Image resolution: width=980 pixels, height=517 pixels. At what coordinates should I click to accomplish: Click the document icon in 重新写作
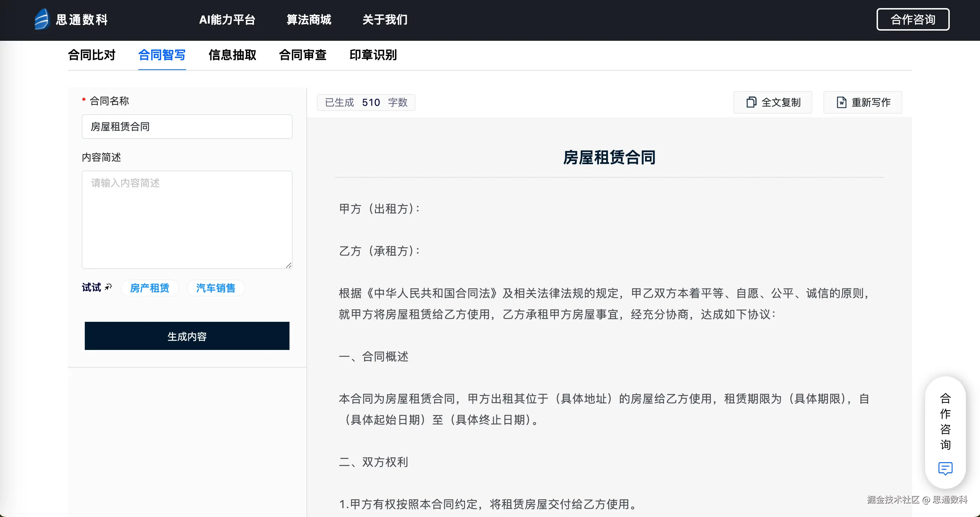click(x=841, y=102)
